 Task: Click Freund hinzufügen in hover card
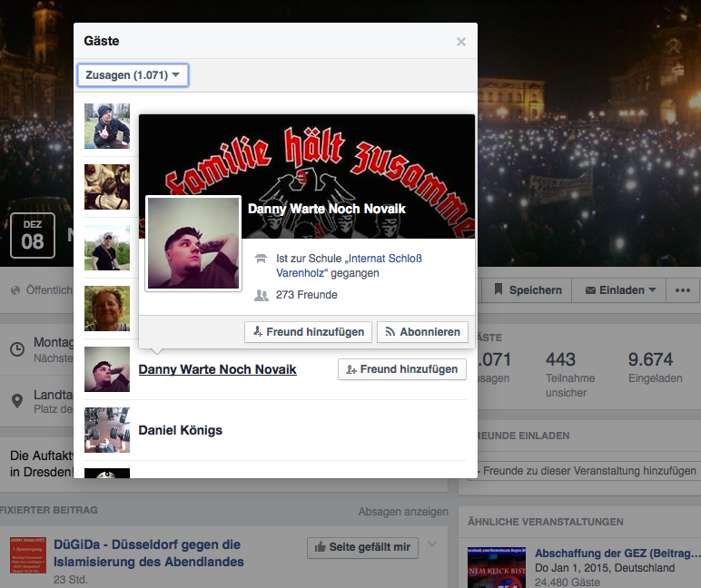point(308,332)
